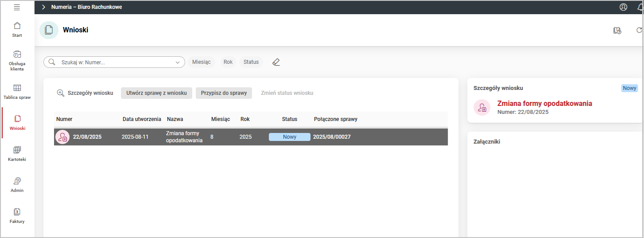644x238 pixels.
Task: Open the Status filter
Action: [251, 62]
